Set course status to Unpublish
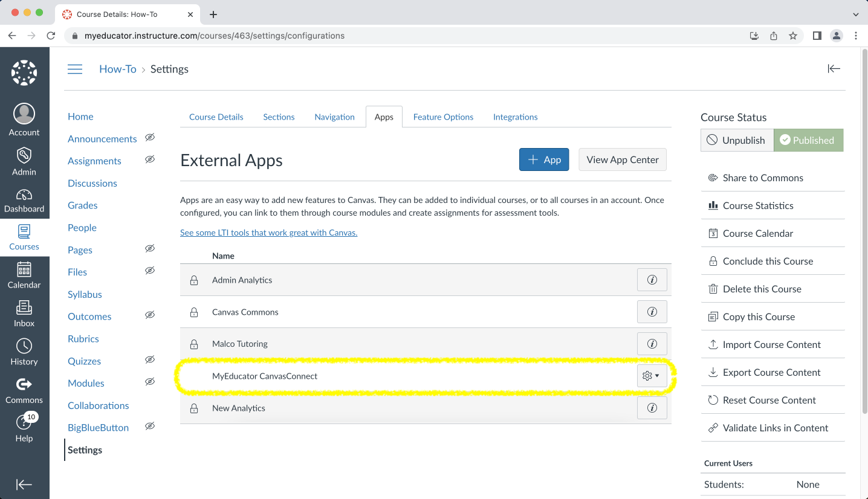The width and height of the screenshot is (868, 499). pos(737,140)
